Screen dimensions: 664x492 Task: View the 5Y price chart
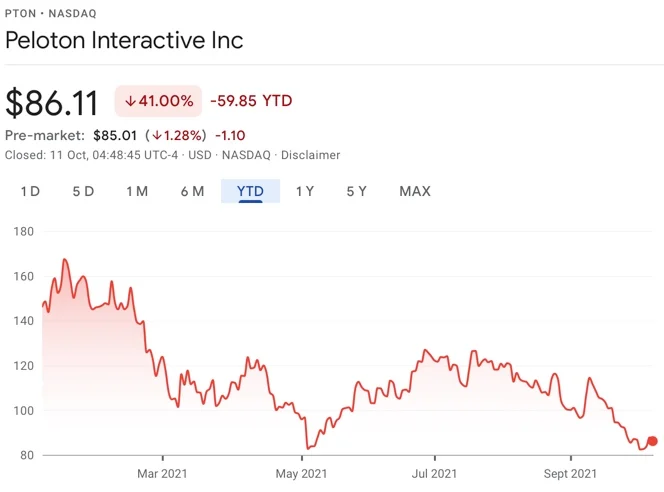coord(356,191)
